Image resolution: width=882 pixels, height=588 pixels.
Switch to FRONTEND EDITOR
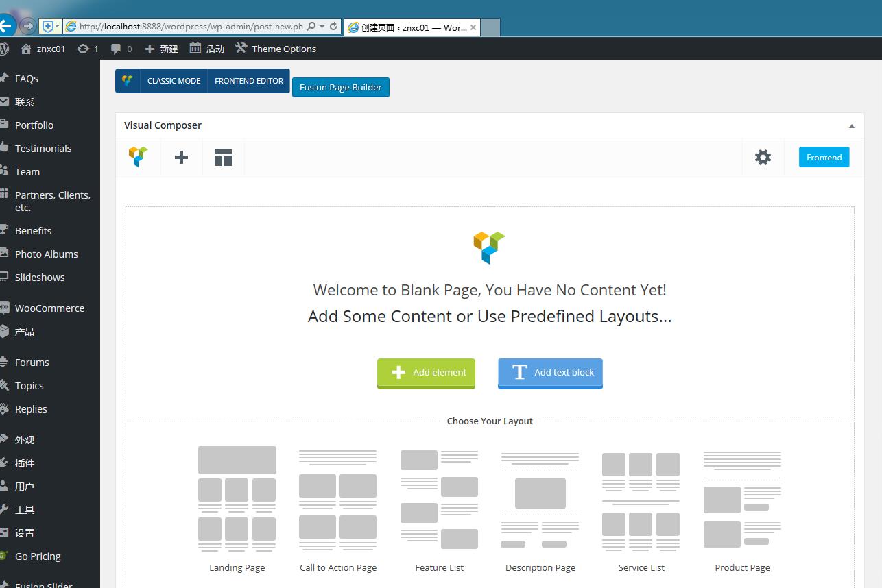click(249, 81)
